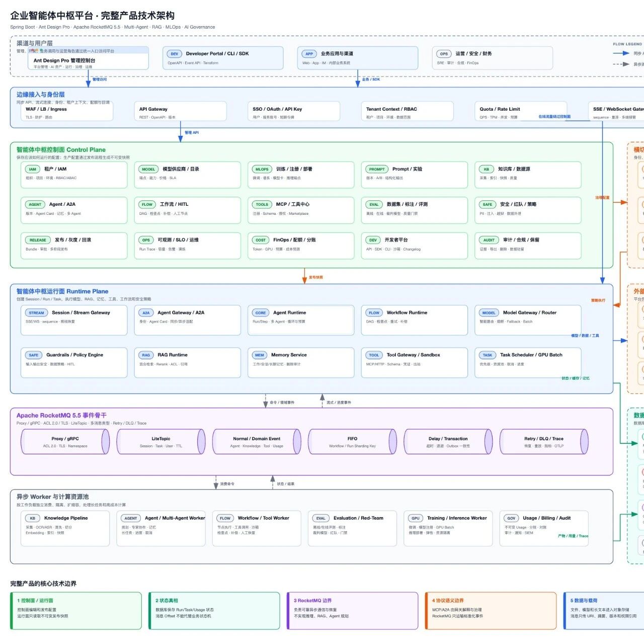Viewport: 644px width, 644px height.
Task: Select the MODEL badge beside 模型供应商 / 目录
Action: (x=148, y=170)
